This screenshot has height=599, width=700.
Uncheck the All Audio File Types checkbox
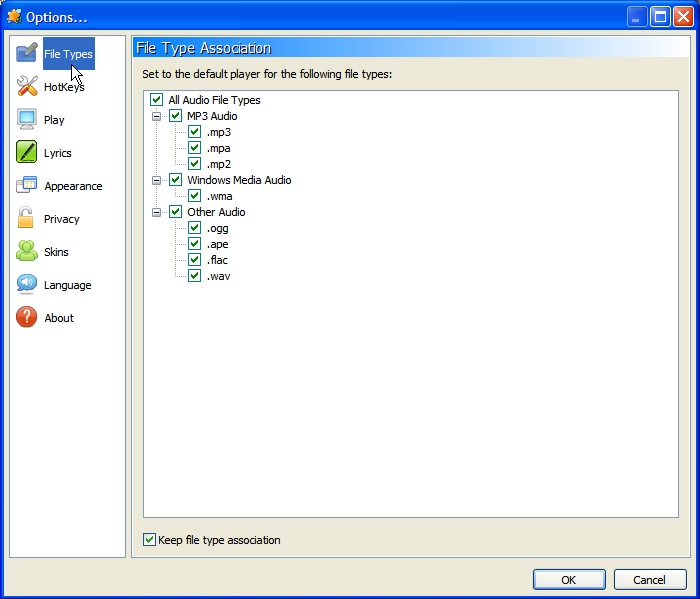pos(156,100)
